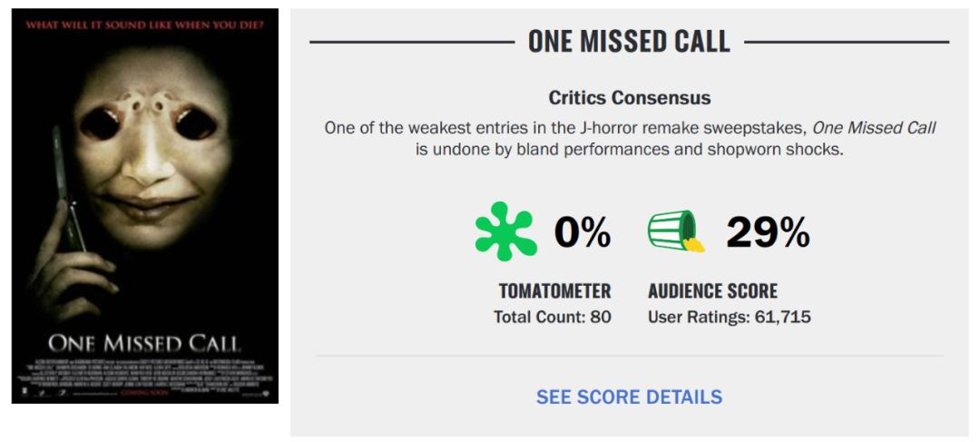
Task: Click the One Missed Call title on the poster
Action: click(145, 343)
